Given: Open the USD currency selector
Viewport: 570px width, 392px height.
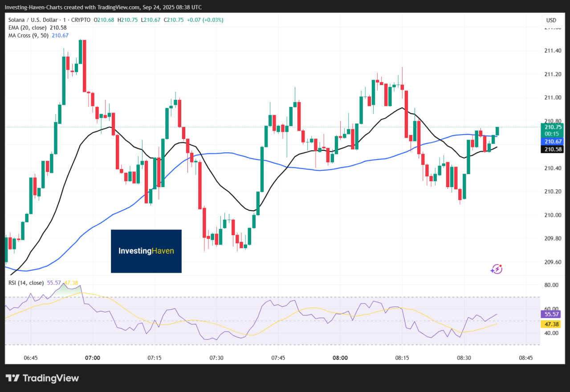Looking at the screenshot, I should coord(551,20).
